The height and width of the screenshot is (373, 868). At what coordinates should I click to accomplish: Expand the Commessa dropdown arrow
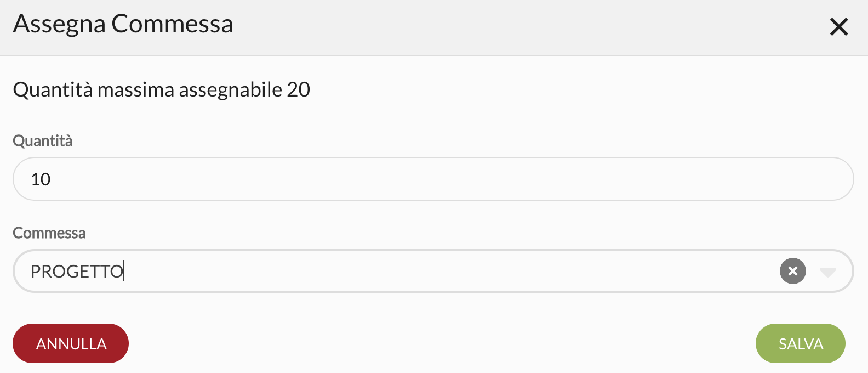[x=827, y=272]
